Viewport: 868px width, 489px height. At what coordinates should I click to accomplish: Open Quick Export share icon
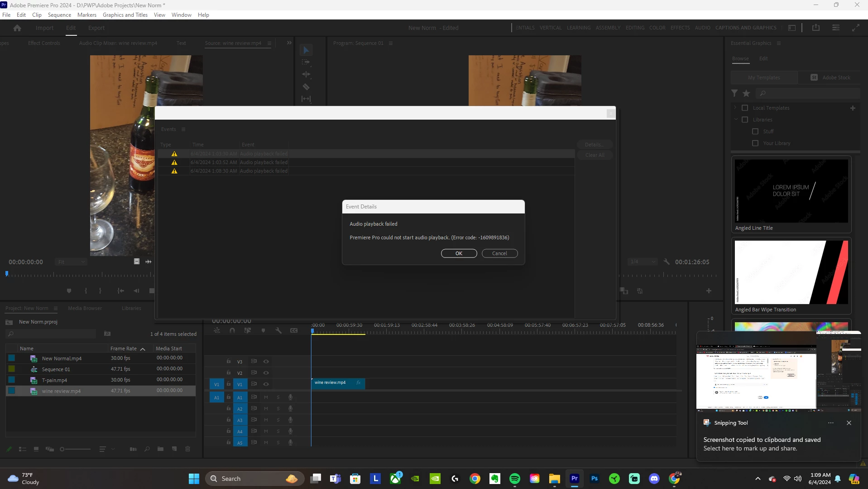click(x=816, y=28)
